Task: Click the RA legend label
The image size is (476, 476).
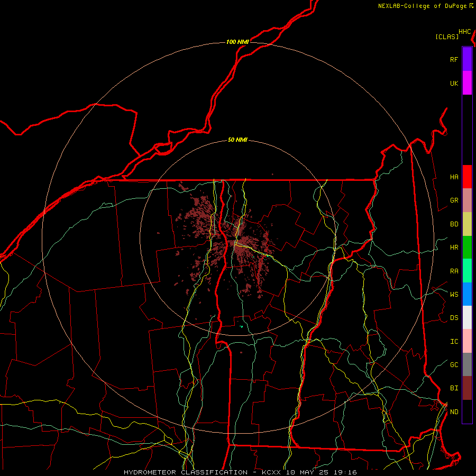Action: tap(454, 271)
